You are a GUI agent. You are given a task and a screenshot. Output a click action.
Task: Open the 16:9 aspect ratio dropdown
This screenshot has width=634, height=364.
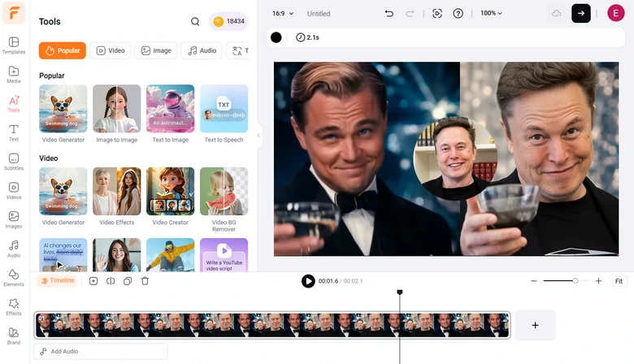[281, 14]
